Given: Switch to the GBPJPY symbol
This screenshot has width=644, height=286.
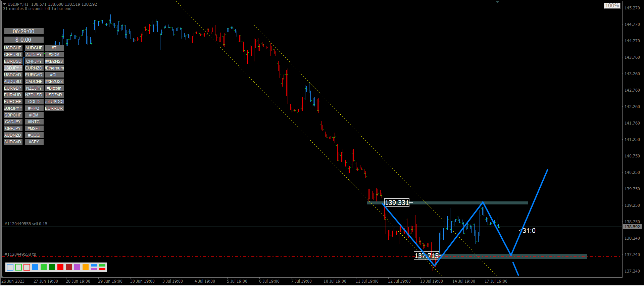Looking at the screenshot, I should (13, 129).
